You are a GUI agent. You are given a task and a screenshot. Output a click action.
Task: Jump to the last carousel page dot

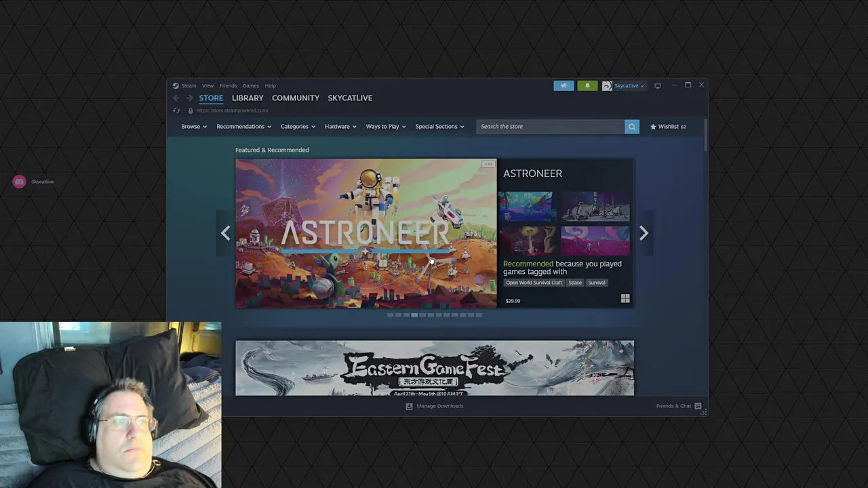click(x=479, y=315)
